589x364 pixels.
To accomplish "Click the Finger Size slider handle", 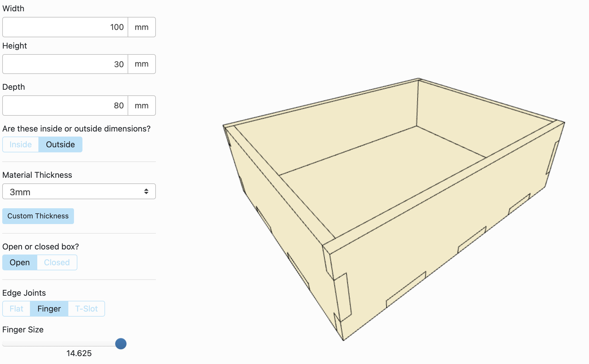I will tap(121, 344).
